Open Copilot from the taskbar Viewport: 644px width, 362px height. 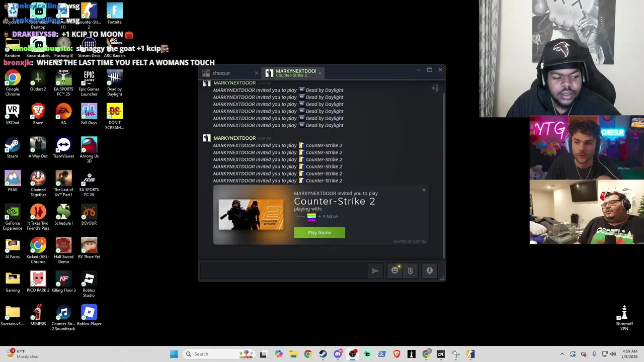click(279, 354)
